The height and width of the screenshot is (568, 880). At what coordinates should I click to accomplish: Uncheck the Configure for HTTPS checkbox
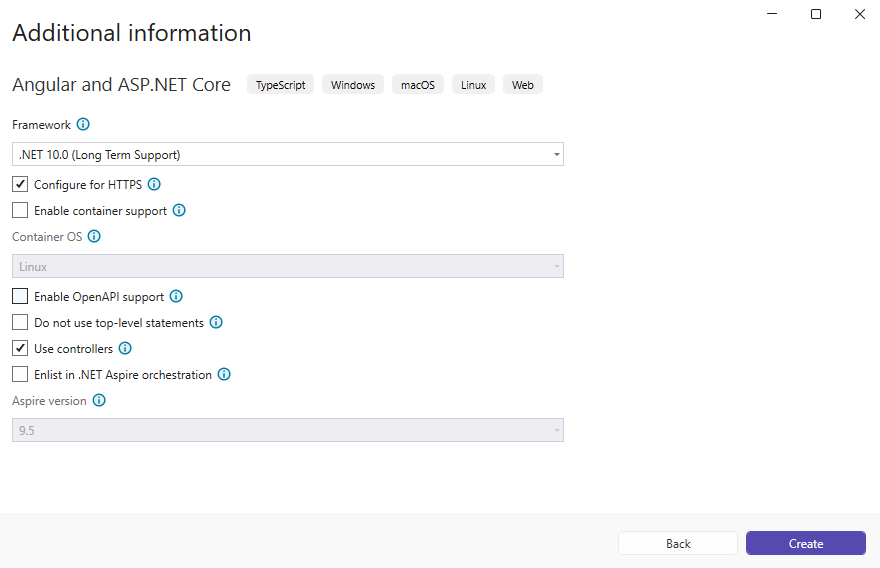(20, 185)
